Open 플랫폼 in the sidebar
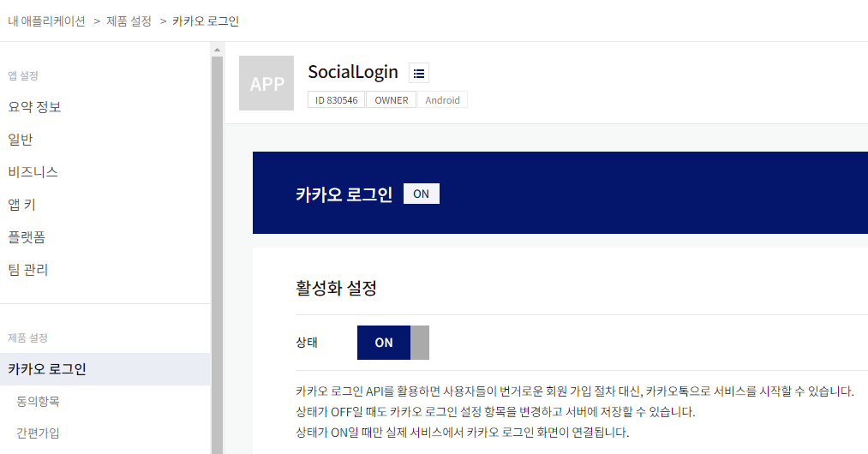This screenshot has width=868, height=454. (x=27, y=237)
